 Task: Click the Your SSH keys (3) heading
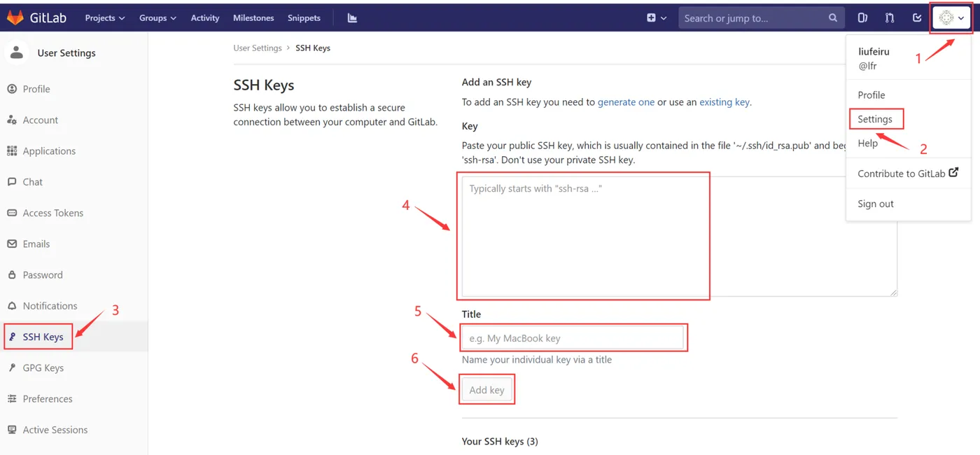(x=500, y=441)
